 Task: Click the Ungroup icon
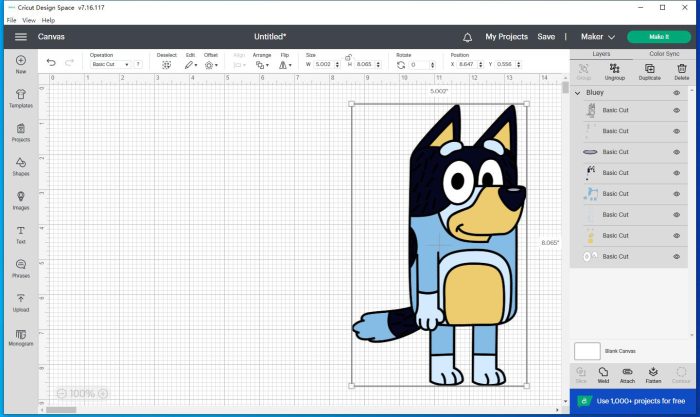click(x=615, y=69)
